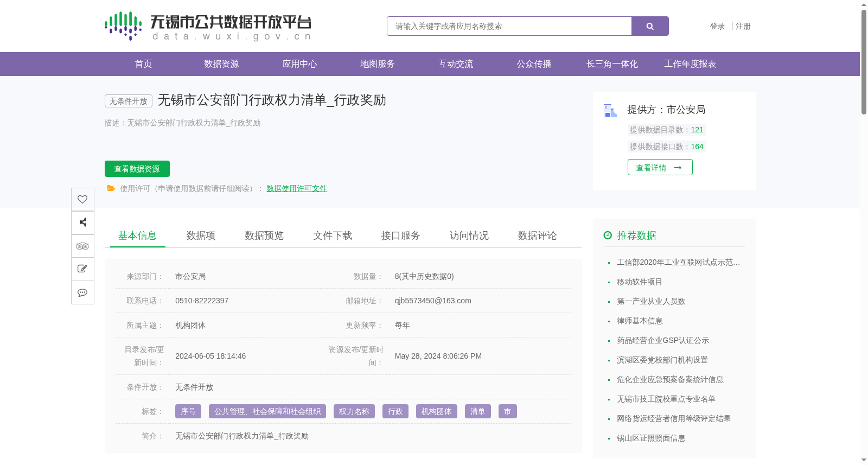Open recommended 工信部2020年工业互联网试点示范 link
The image size is (868, 465).
click(x=678, y=262)
